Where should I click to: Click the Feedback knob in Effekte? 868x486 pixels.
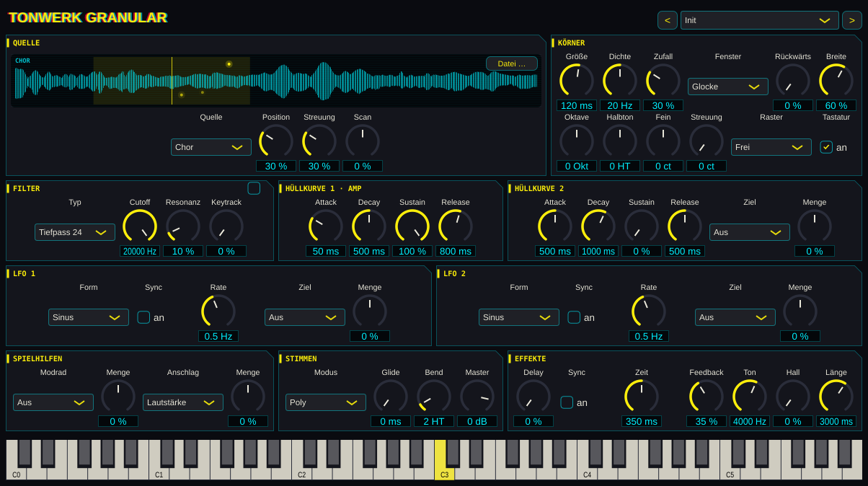pos(707,397)
